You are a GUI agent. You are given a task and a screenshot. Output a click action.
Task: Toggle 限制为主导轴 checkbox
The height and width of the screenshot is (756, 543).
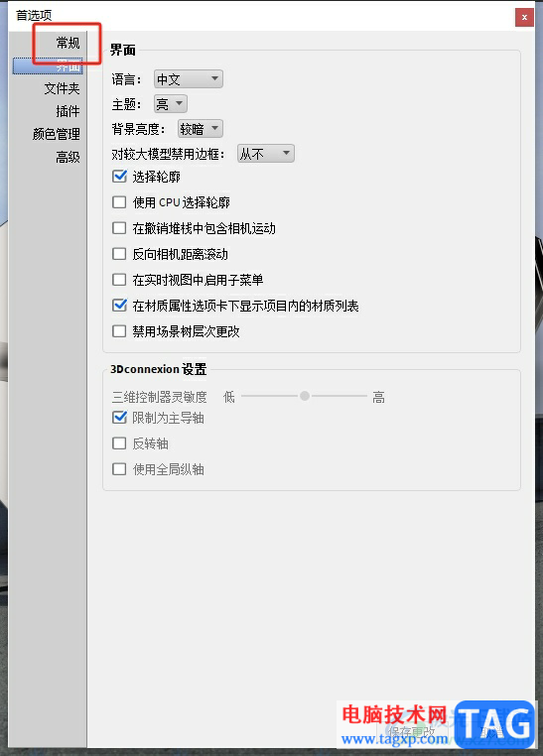[x=119, y=418]
